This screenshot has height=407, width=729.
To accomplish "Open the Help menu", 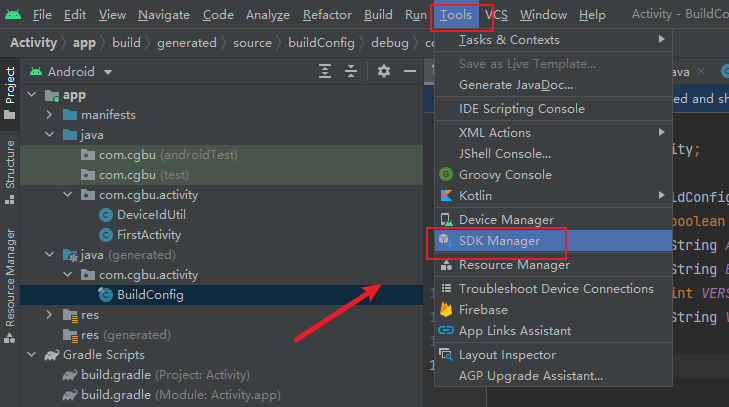I will [x=592, y=15].
